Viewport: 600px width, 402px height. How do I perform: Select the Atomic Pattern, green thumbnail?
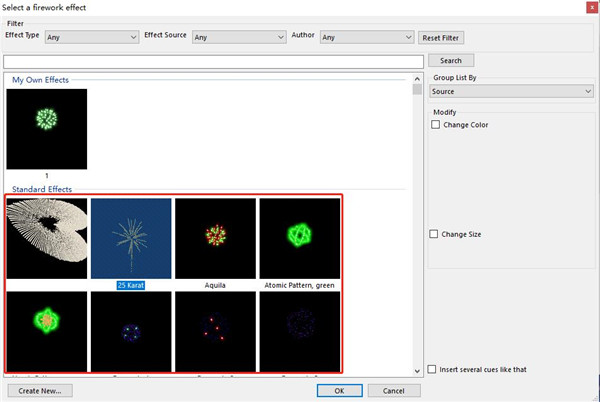point(299,238)
